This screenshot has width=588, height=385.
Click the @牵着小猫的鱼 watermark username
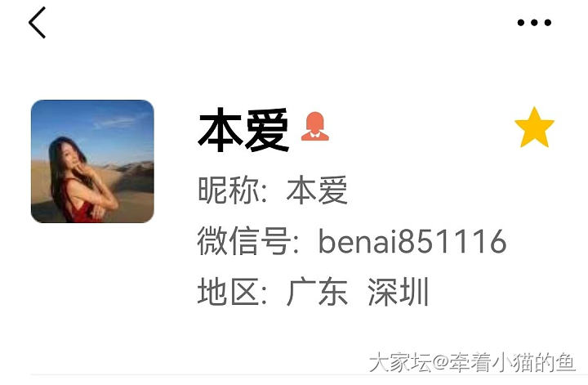pyautogui.click(x=504, y=363)
